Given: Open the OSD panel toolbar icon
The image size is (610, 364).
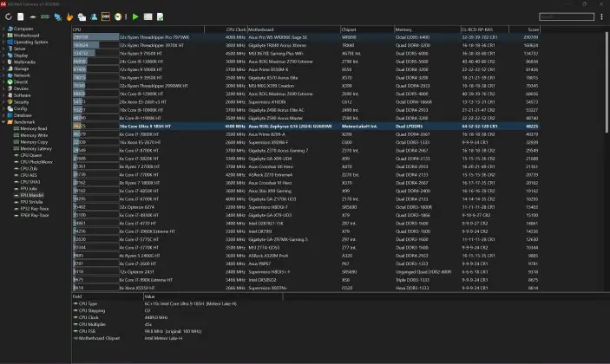Looking at the screenshot, I should click(x=106, y=16).
